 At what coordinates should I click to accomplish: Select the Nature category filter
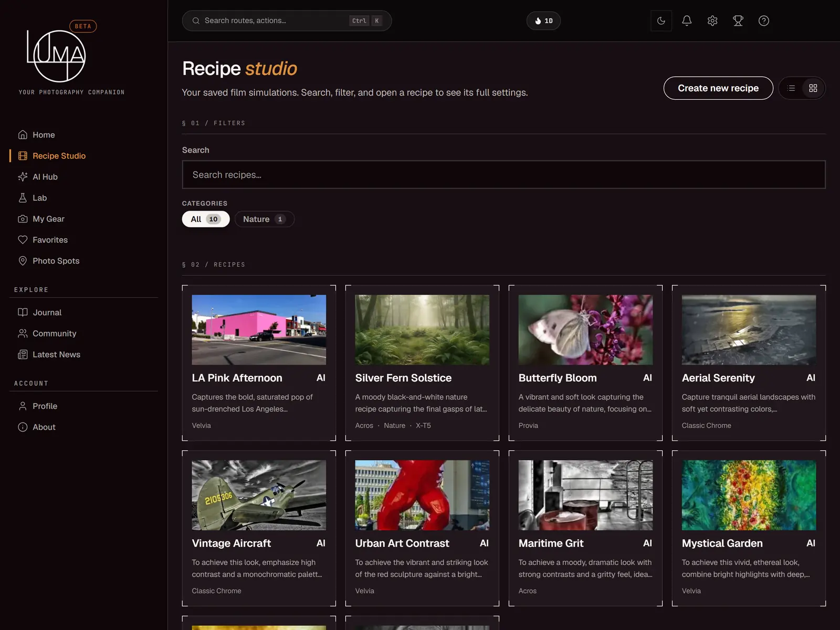coord(265,219)
